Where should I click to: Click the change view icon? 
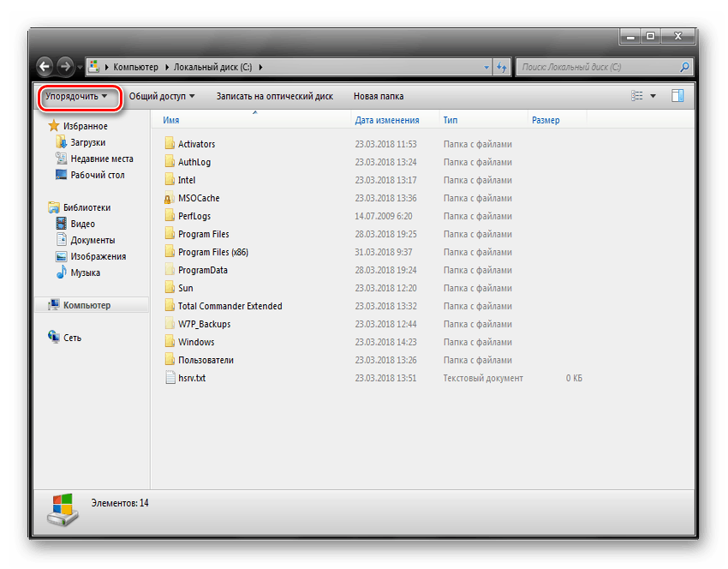click(636, 96)
